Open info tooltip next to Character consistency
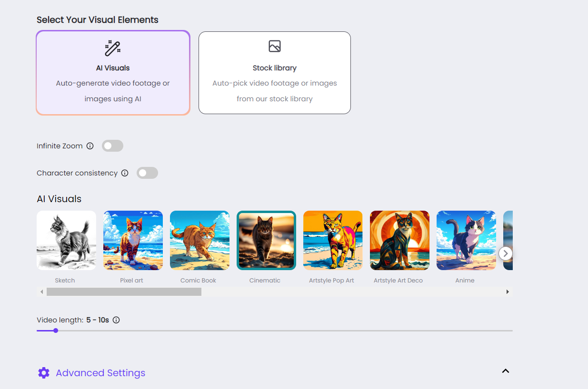The image size is (588, 389). coord(125,173)
